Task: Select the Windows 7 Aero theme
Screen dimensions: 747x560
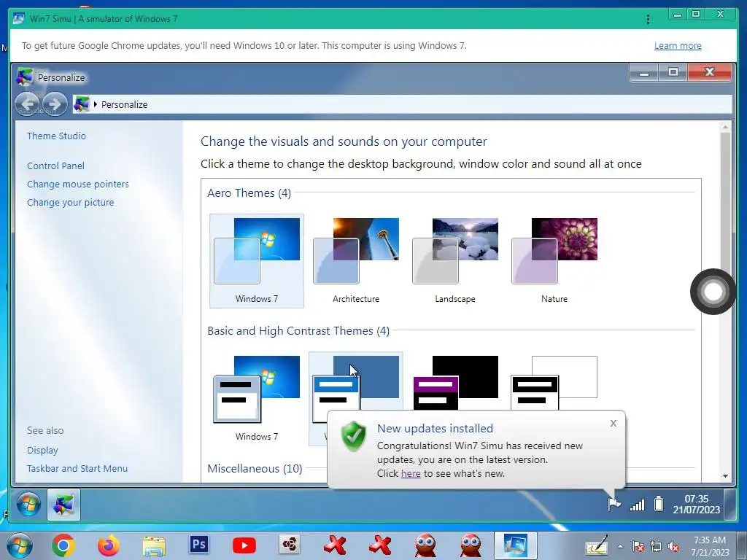Action: click(257, 260)
